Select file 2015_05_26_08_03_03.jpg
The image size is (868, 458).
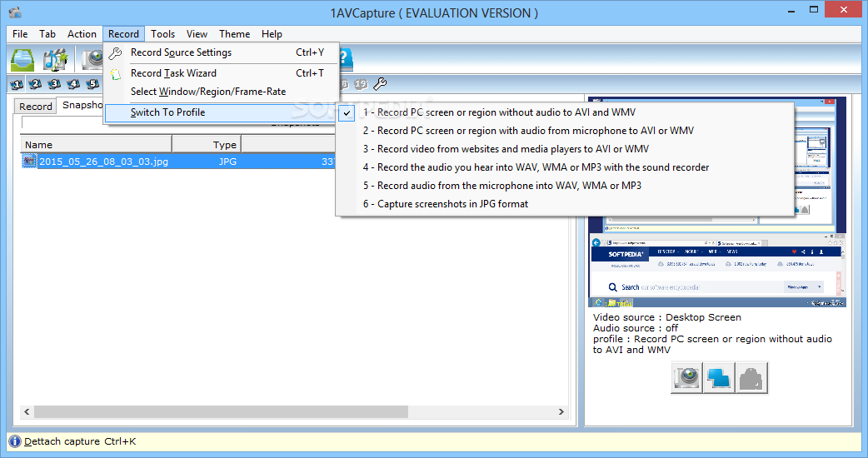103,162
